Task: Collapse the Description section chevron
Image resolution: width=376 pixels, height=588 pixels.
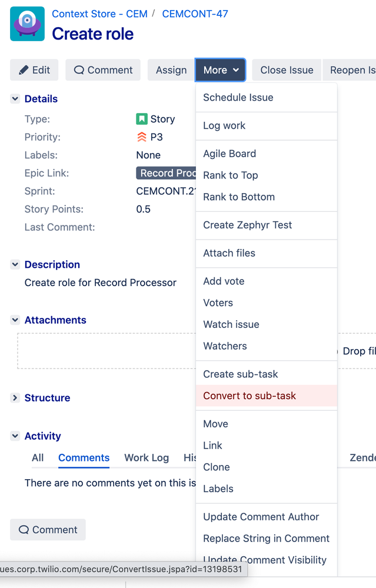Action: (15, 265)
